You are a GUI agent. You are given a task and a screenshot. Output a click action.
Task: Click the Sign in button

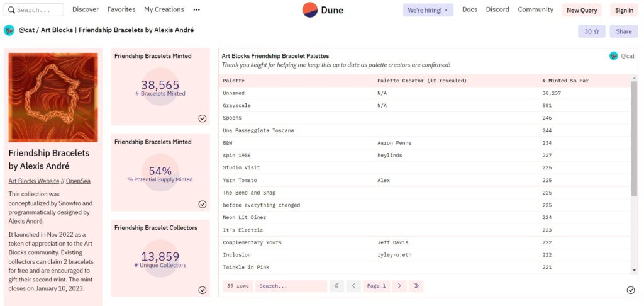[x=624, y=10]
